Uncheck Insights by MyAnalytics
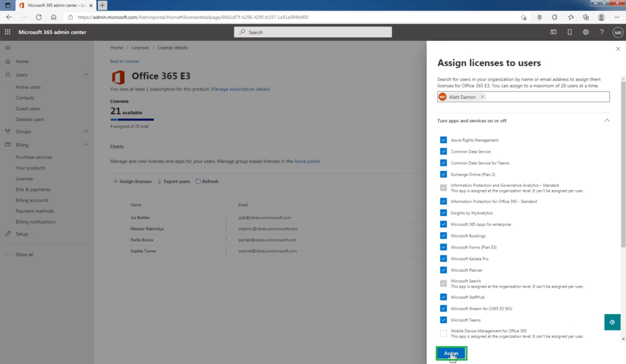 click(443, 213)
